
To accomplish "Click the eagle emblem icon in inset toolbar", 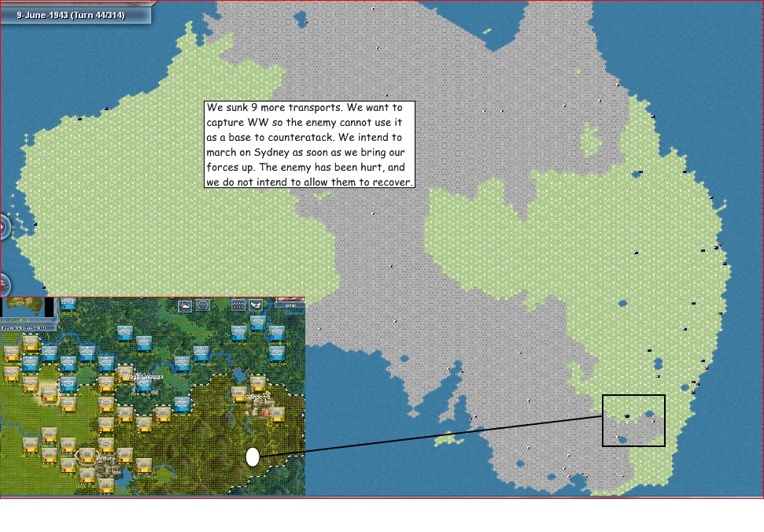I will click(256, 305).
